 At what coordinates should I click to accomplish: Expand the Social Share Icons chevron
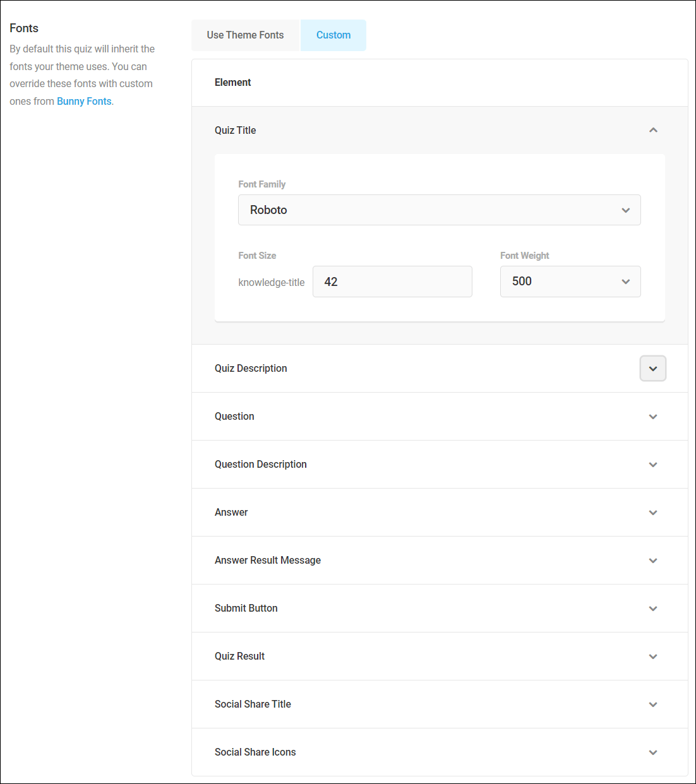point(653,752)
